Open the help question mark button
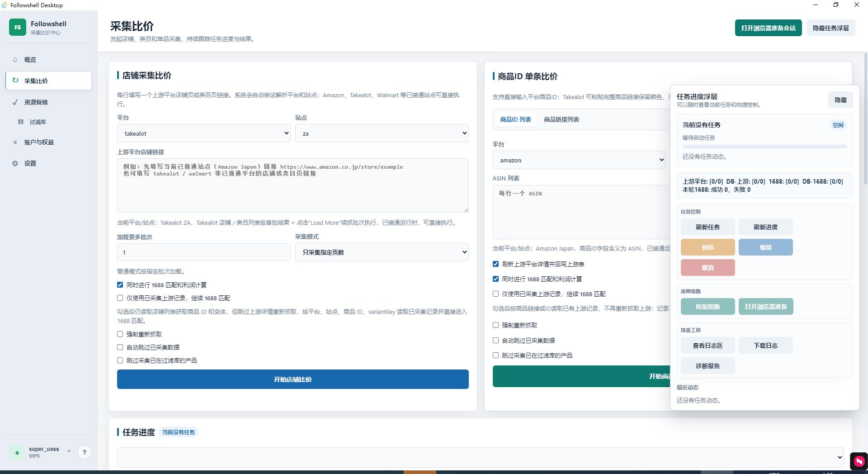868x474 pixels. 85,452
